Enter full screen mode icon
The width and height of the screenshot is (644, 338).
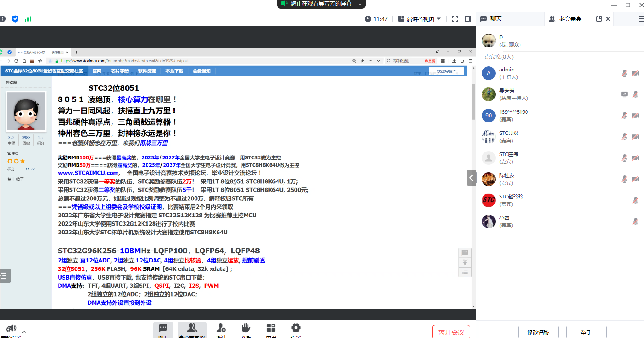click(455, 19)
